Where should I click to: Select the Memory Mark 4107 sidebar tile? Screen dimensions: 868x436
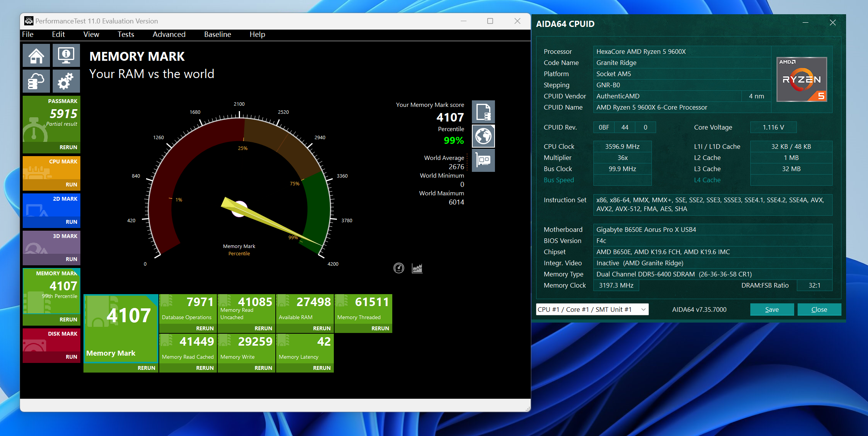point(52,291)
